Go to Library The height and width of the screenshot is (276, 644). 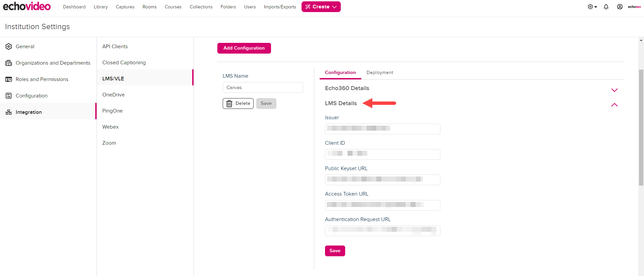click(x=101, y=7)
